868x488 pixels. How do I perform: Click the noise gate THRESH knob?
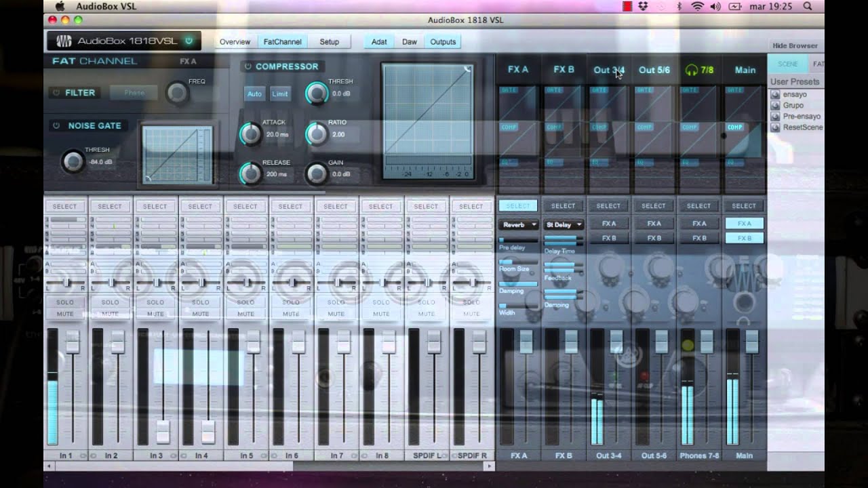pyautogui.click(x=73, y=161)
